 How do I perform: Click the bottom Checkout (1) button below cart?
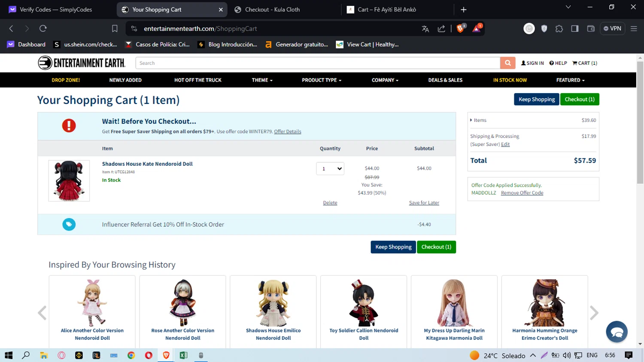[x=436, y=247]
